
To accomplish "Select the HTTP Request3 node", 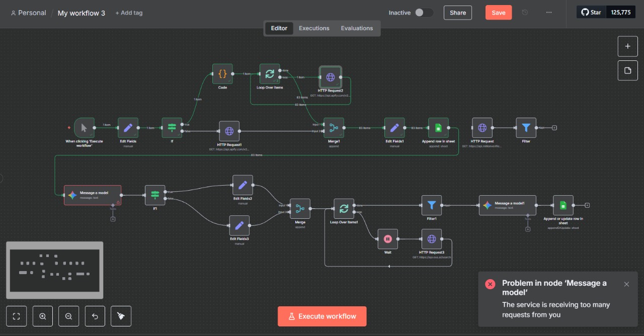I will 431,239.
